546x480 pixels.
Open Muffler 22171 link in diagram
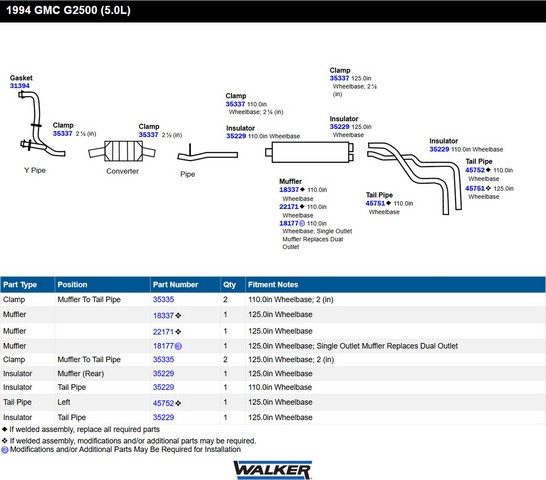(x=289, y=207)
